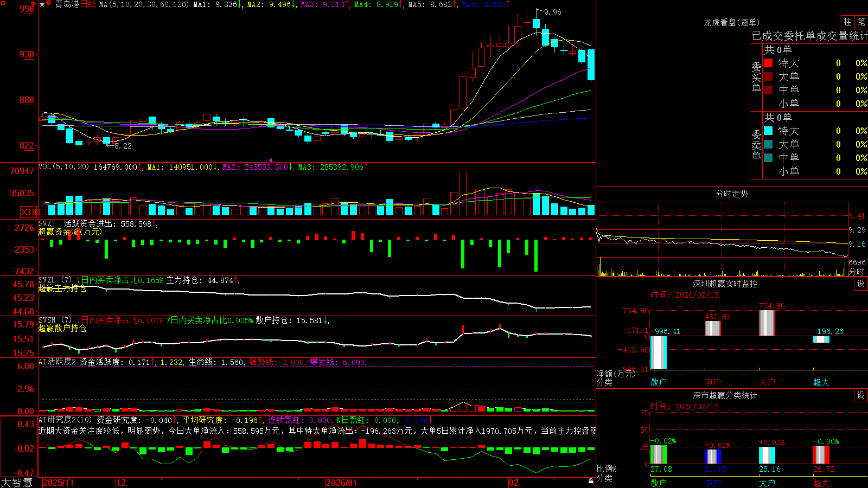Click the 8.22 low-price annotation on the candlestick chart
The height and width of the screenshot is (488, 868).
point(123,146)
